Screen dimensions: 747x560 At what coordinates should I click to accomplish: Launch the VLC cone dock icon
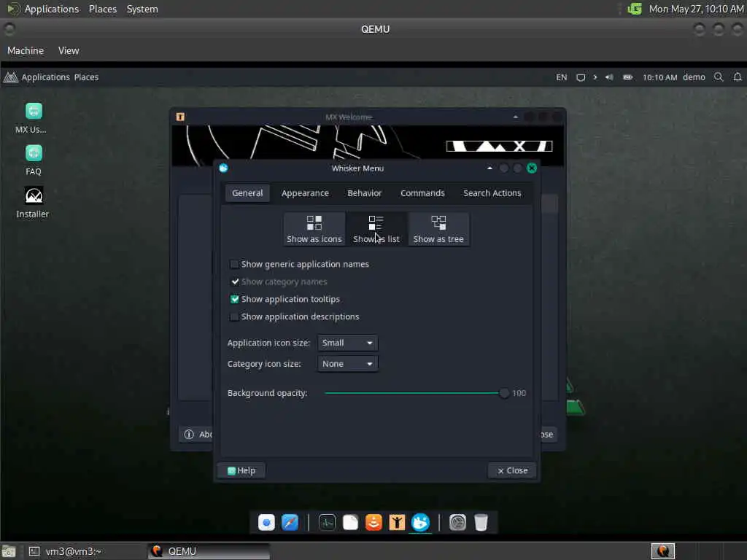pyautogui.click(x=373, y=522)
